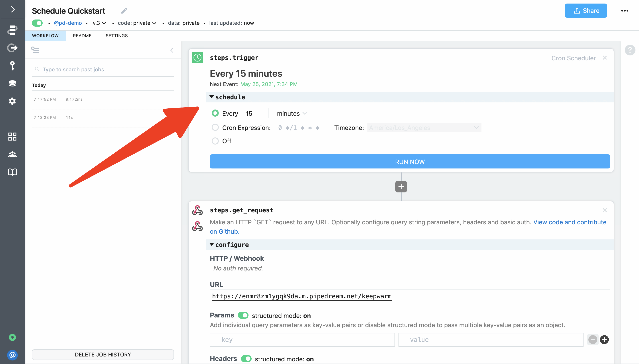
Task: Switch to the README tab
Action: [82, 36]
